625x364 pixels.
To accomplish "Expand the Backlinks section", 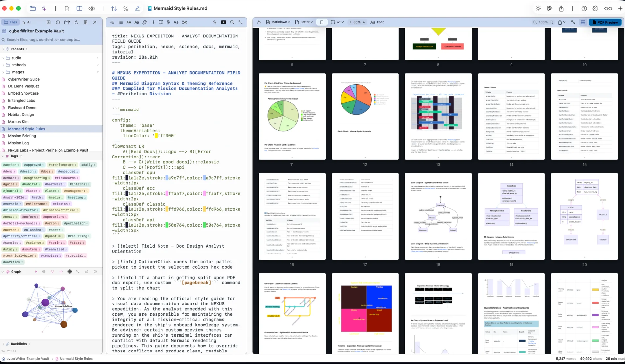I will click(x=3, y=344).
